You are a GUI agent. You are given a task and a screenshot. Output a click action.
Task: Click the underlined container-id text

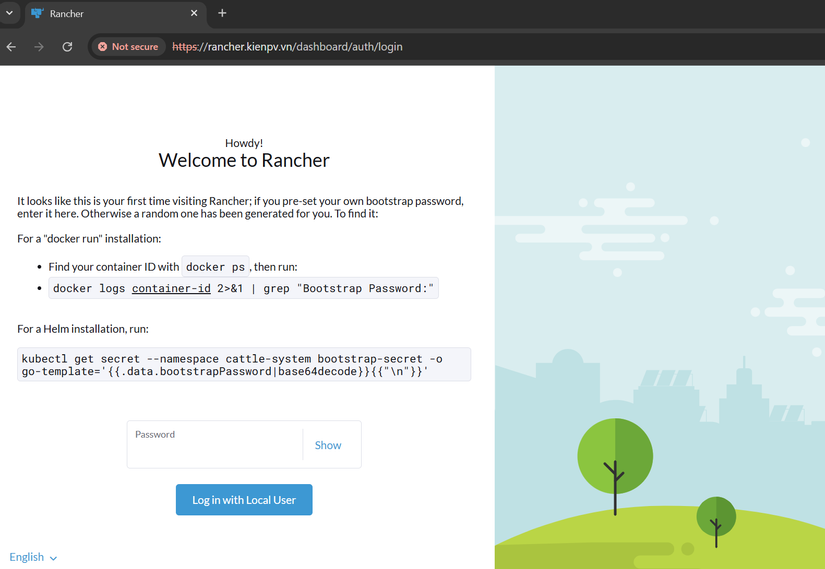click(x=171, y=288)
